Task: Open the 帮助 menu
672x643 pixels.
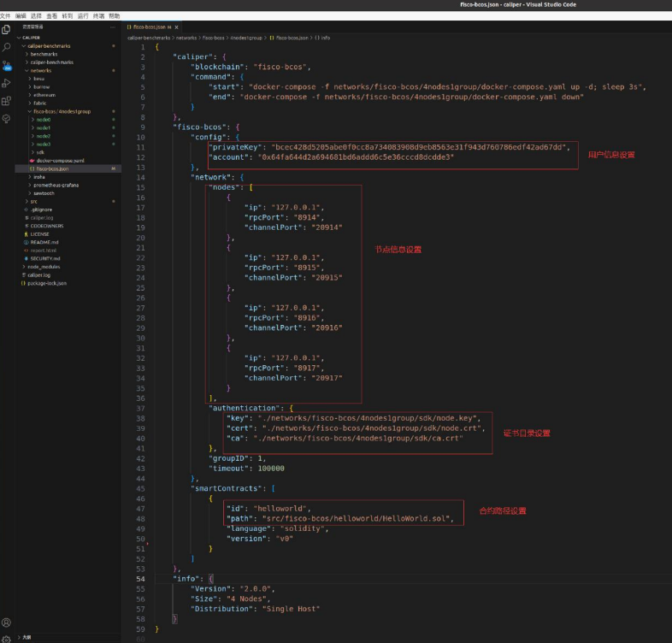Action: [114, 16]
